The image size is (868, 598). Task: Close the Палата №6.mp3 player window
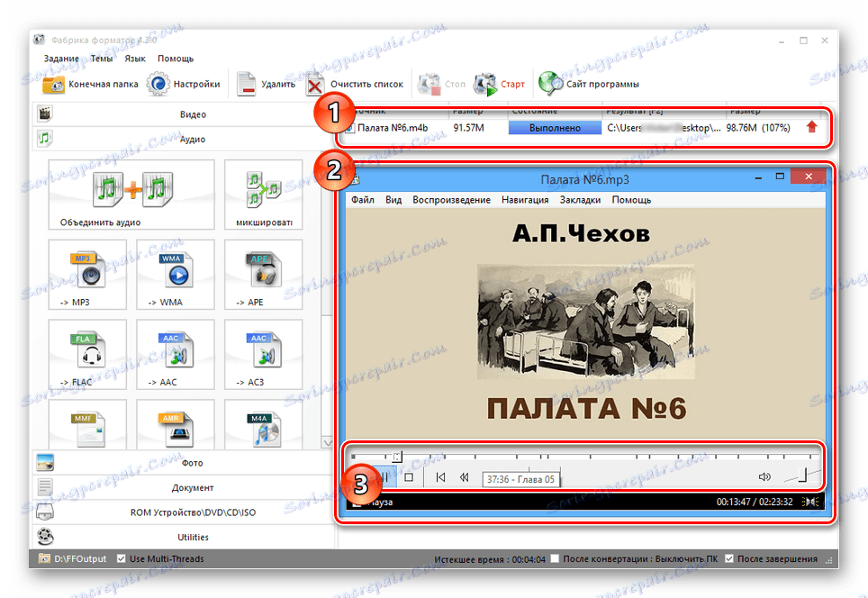pyautogui.click(x=809, y=177)
